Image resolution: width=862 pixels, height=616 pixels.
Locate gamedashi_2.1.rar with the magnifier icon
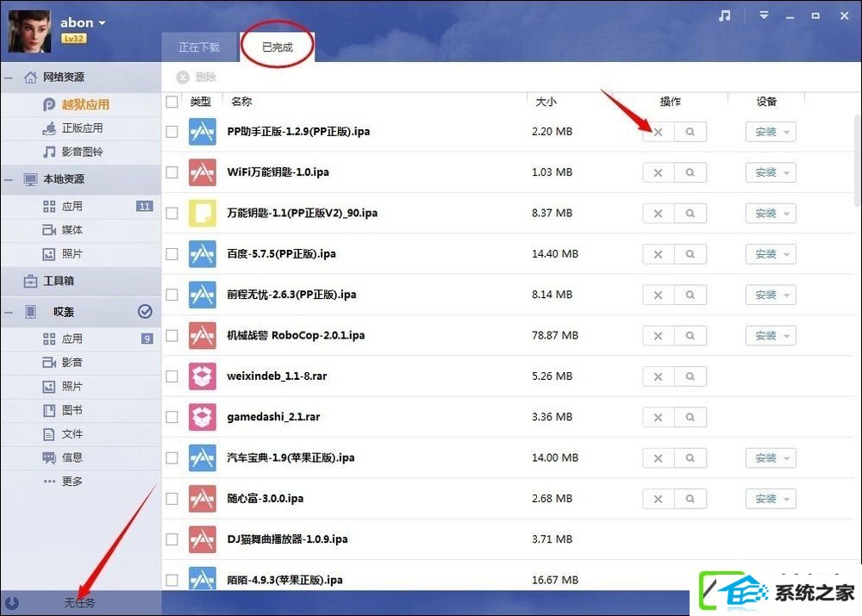690,417
